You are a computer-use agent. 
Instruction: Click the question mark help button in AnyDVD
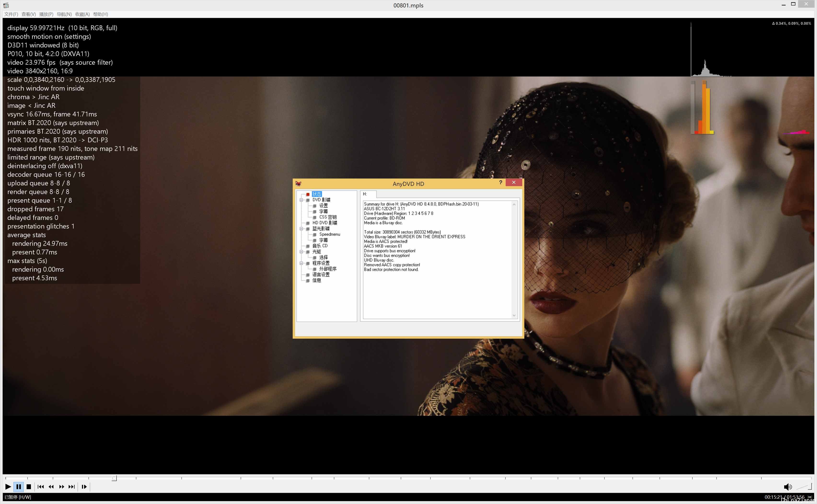point(501,182)
